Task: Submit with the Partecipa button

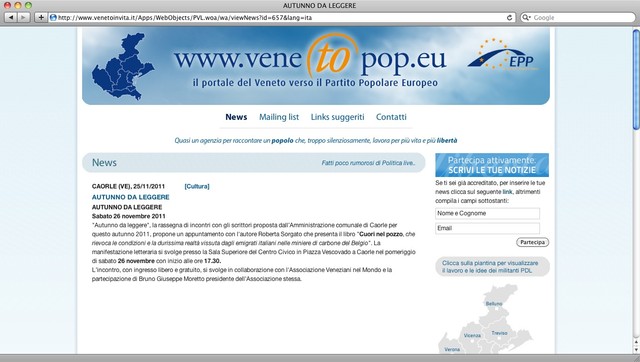Action: (532, 242)
